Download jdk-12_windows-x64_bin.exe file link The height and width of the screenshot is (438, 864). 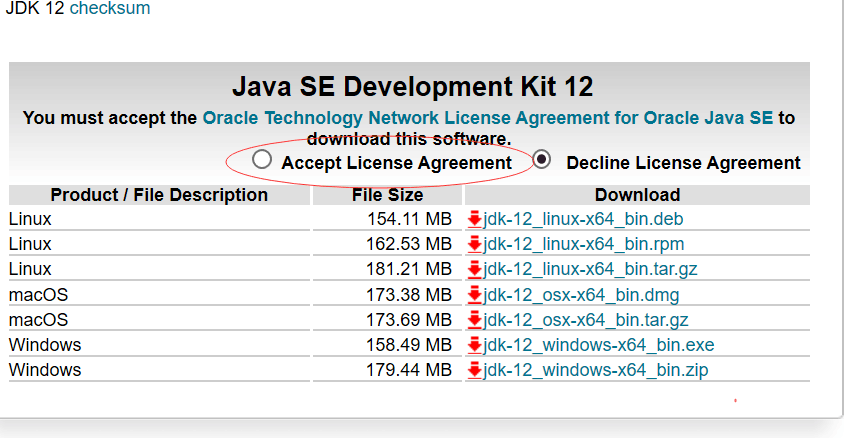point(598,345)
